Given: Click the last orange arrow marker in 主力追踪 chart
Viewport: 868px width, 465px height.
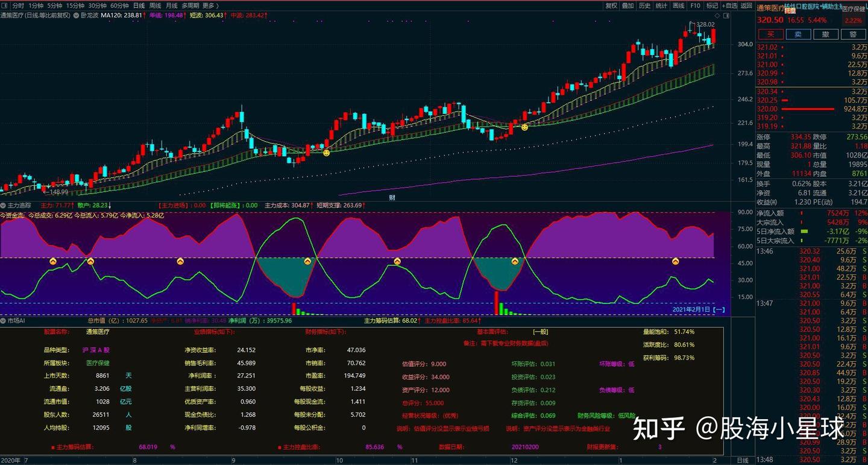Looking at the screenshot, I should tap(675, 261).
